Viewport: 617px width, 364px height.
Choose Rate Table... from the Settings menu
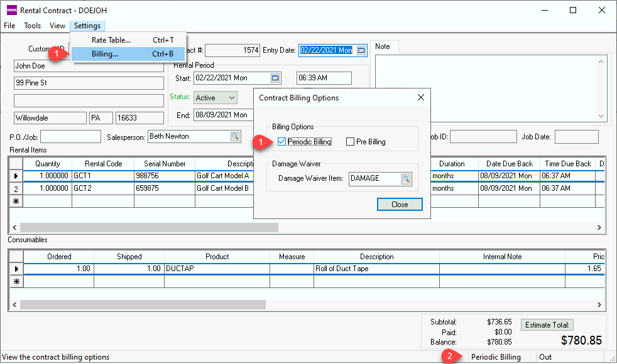tap(111, 40)
